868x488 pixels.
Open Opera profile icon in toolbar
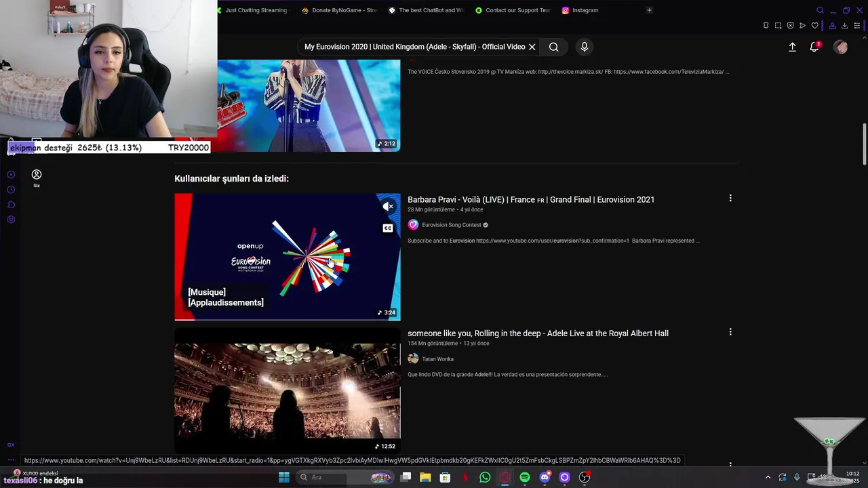click(x=832, y=26)
